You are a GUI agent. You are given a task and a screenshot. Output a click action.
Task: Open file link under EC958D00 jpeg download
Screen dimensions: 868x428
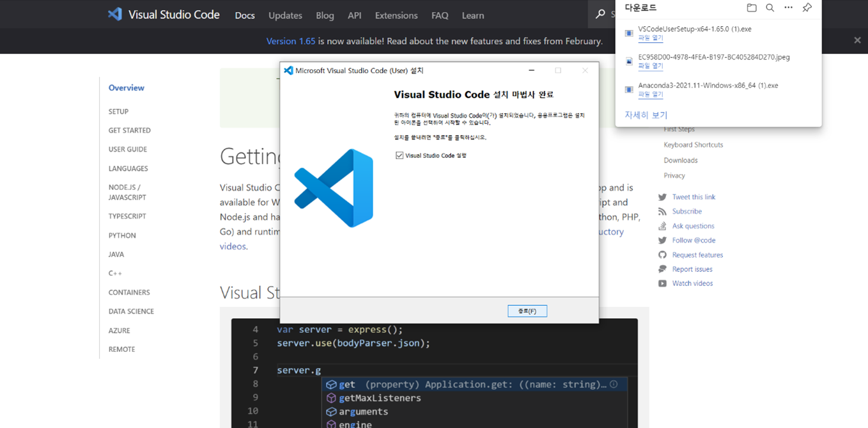tap(651, 66)
